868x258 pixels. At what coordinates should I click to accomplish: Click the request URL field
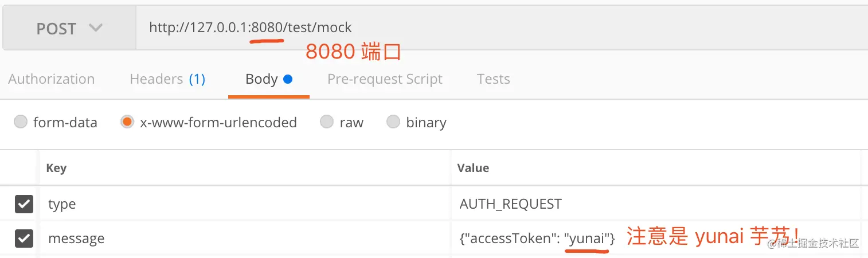(502, 28)
